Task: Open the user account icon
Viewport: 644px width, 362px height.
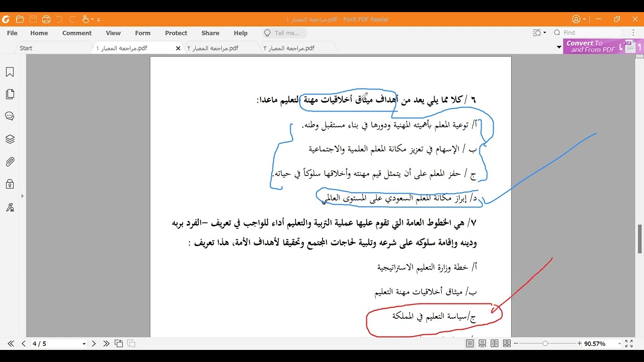Action: (x=577, y=19)
